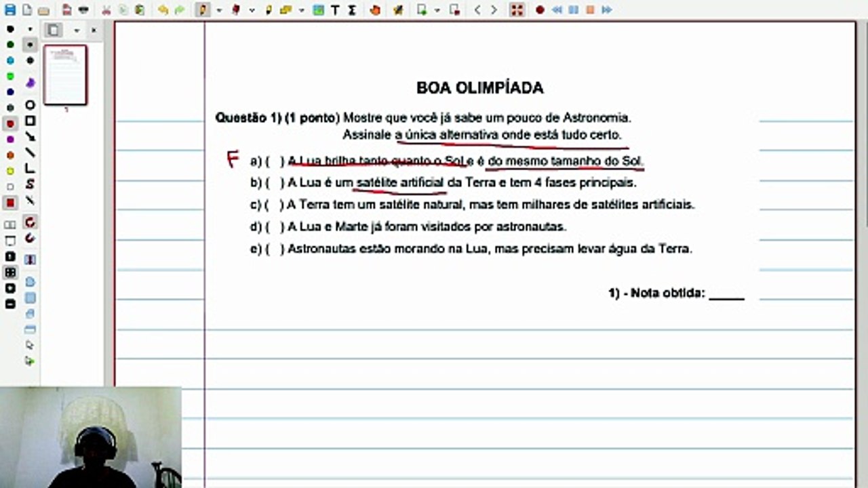868x488 pixels.
Task: Open the shape tool options dropdown
Action: [x=302, y=10]
